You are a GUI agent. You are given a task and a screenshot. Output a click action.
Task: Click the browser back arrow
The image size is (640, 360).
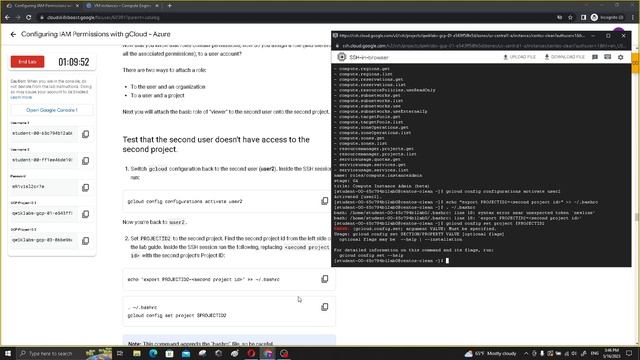coord(7,18)
